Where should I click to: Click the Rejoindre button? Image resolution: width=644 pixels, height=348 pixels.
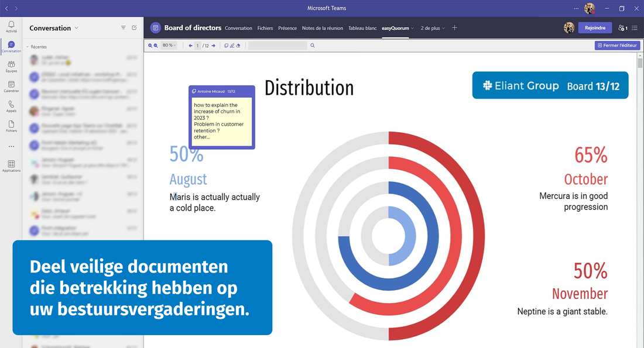tap(595, 27)
